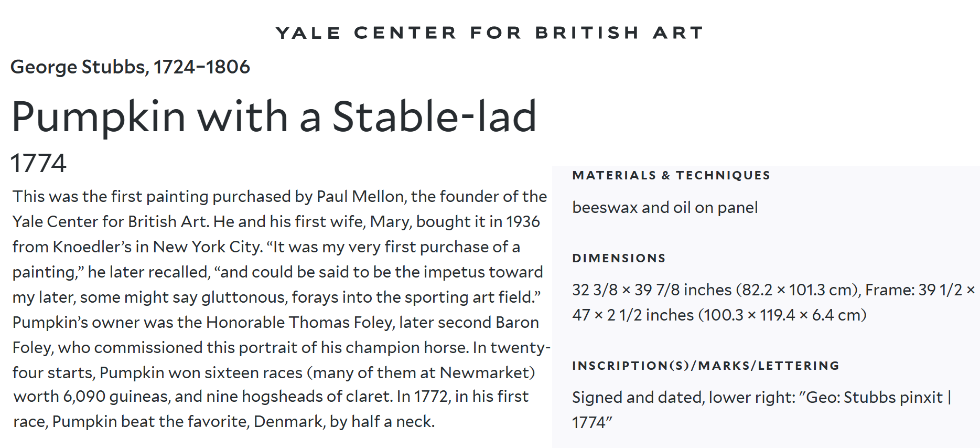Click artist name George Stubbs, 1724–1806
Screen dimensions: 980x448
pos(130,67)
